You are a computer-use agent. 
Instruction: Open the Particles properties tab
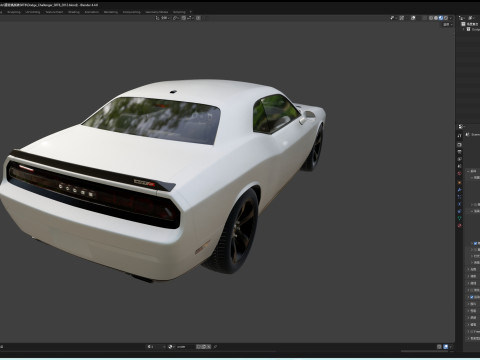460,197
